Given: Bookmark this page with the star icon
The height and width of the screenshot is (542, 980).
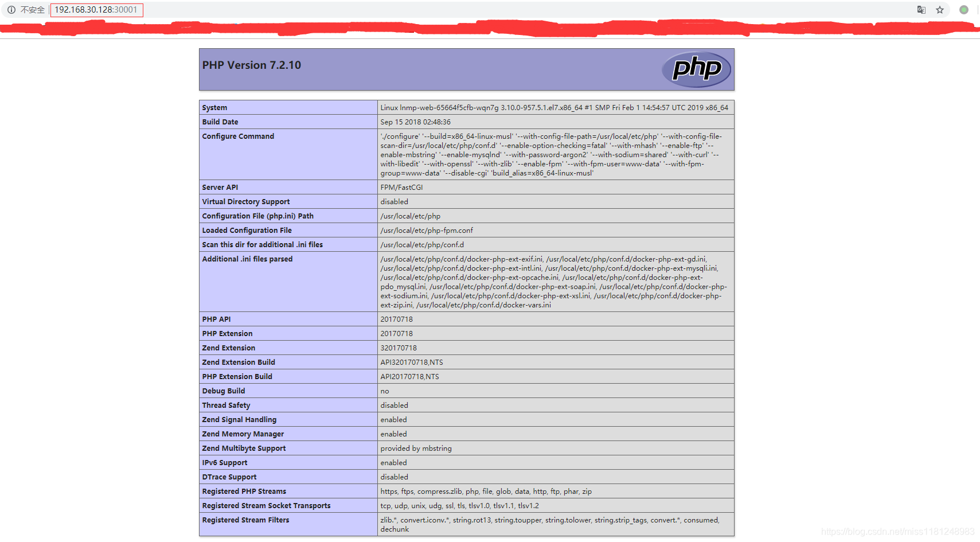Looking at the screenshot, I should [940, 10].
